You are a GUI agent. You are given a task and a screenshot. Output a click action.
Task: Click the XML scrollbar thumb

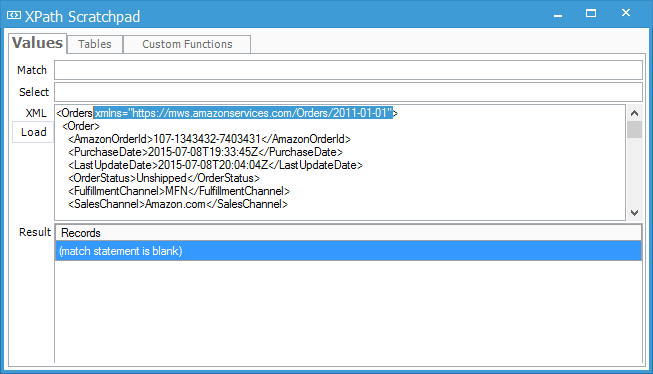[x=634, y=130]
